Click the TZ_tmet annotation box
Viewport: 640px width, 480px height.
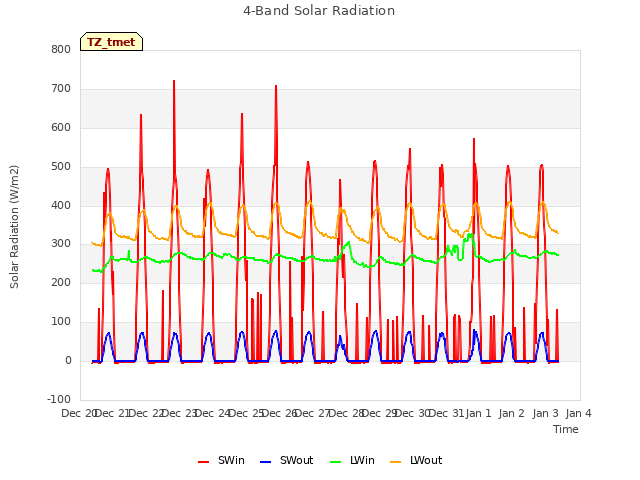111,42
